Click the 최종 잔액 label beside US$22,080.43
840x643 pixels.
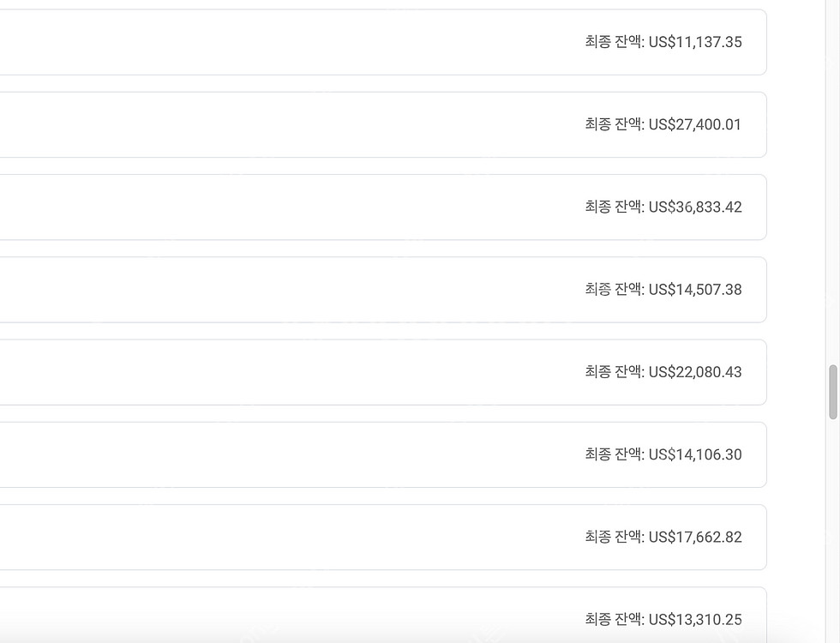[x=614, y=372]
